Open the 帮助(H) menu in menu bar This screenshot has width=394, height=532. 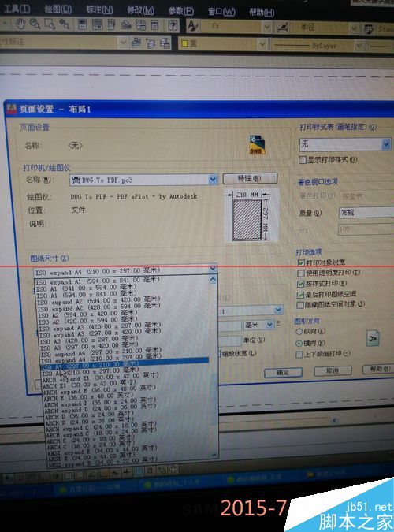tap(262, 13)
